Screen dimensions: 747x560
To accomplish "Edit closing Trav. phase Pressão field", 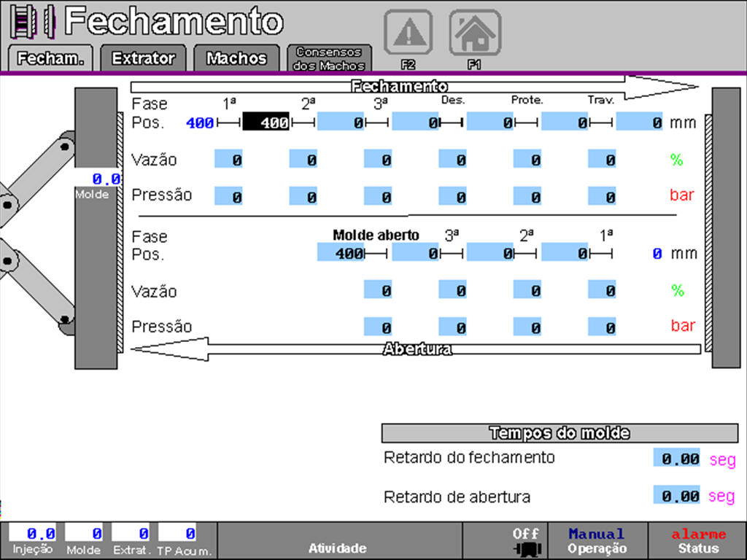I will (601, 196).
